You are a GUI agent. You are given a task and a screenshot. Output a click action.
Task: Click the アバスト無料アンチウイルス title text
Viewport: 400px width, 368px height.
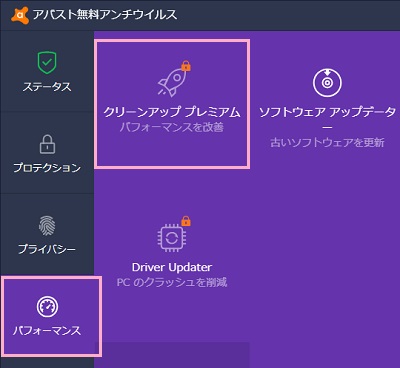[105, 14]
